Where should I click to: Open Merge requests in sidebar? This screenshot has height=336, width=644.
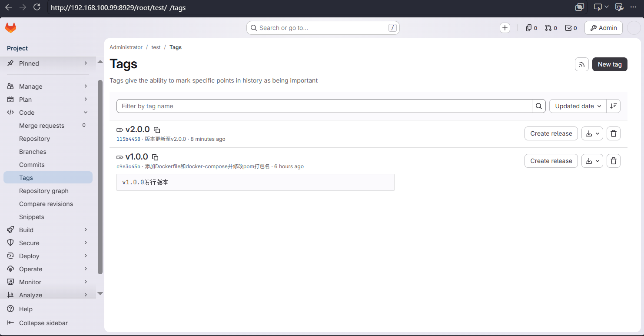[48, 126]
